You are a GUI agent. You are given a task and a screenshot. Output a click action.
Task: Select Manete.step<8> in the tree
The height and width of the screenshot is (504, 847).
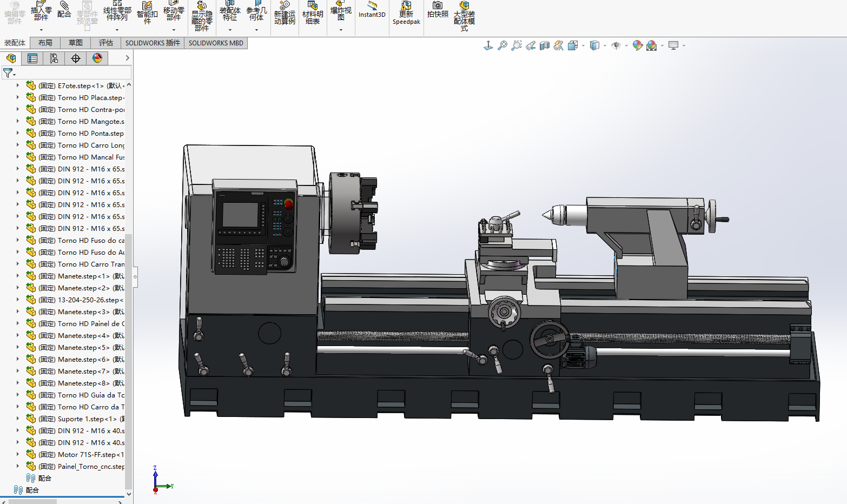(x=76, y=383)
